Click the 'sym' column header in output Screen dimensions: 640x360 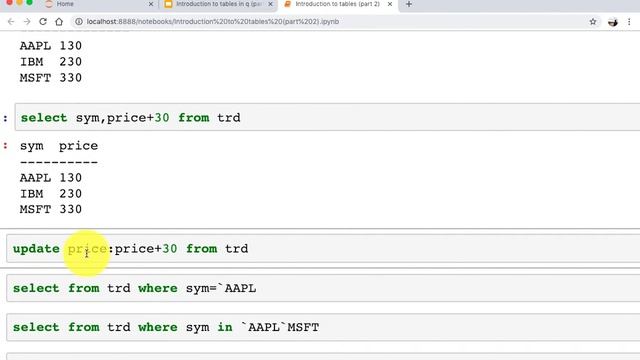point(31,146)
